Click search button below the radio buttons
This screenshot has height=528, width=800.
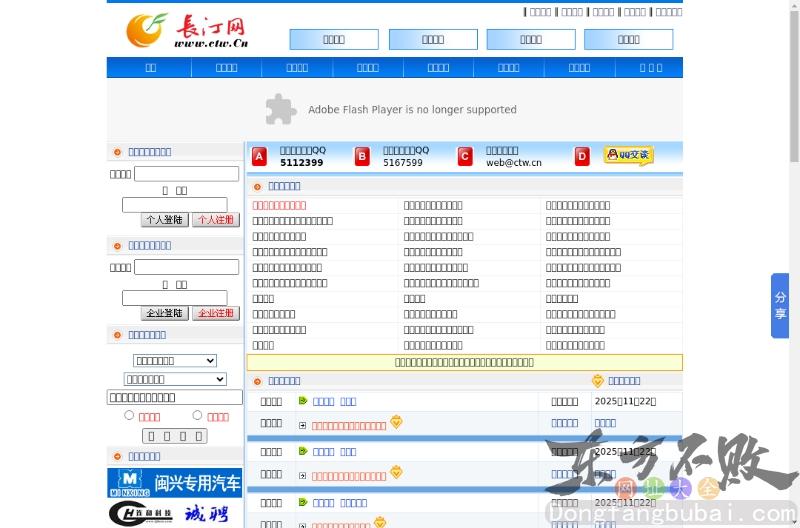point(174,436)
